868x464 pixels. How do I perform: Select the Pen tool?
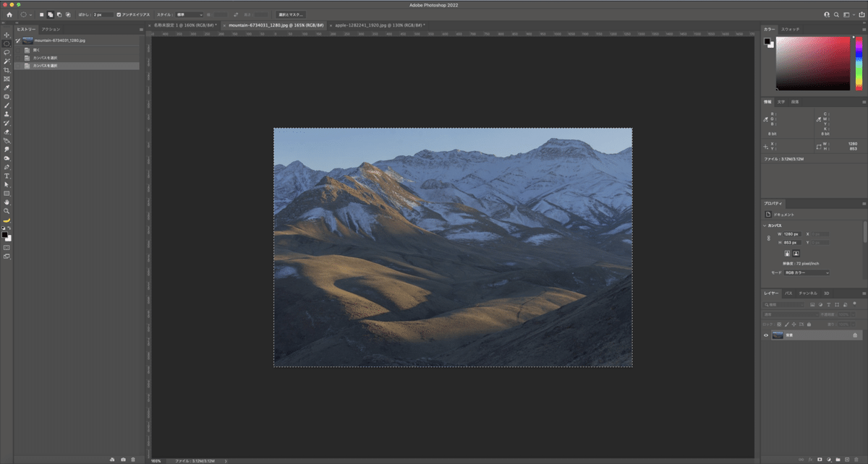tap(7, 167)
